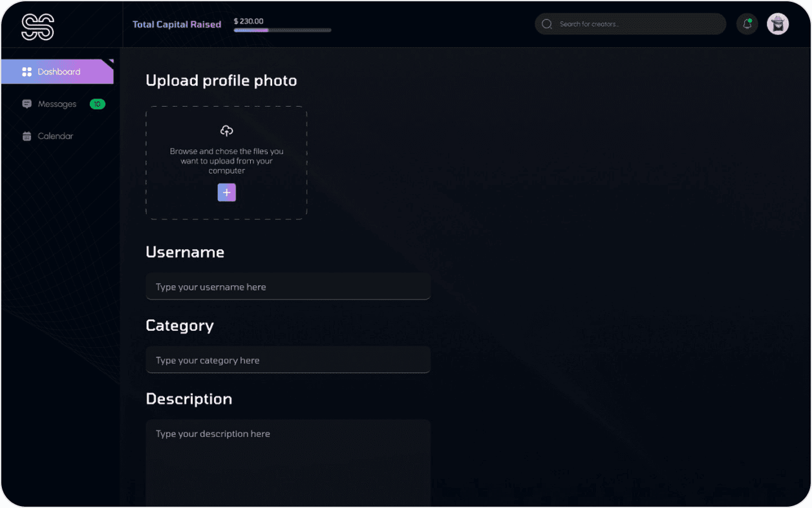Click the Calendar icon in sidebar
The image size is (812, 508).
27,136
